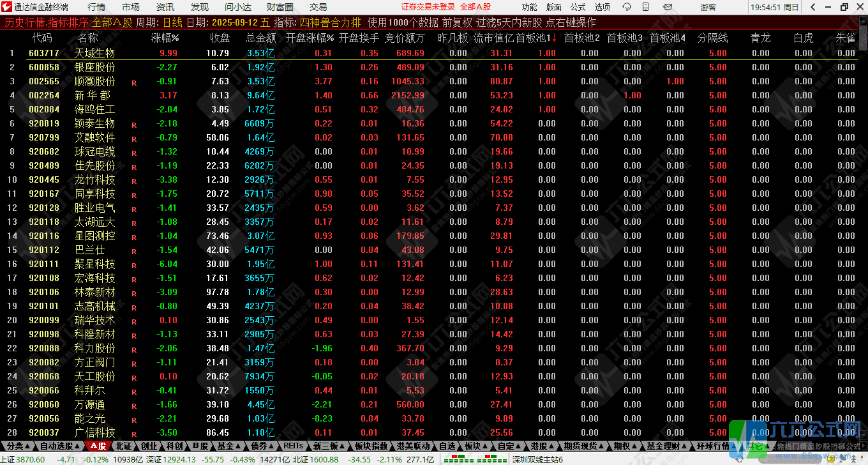Image resolution: width=868 pixels, height=465 pixels.
Task: Click the back arrow next to minimize
Action: (x=812, y=7)
